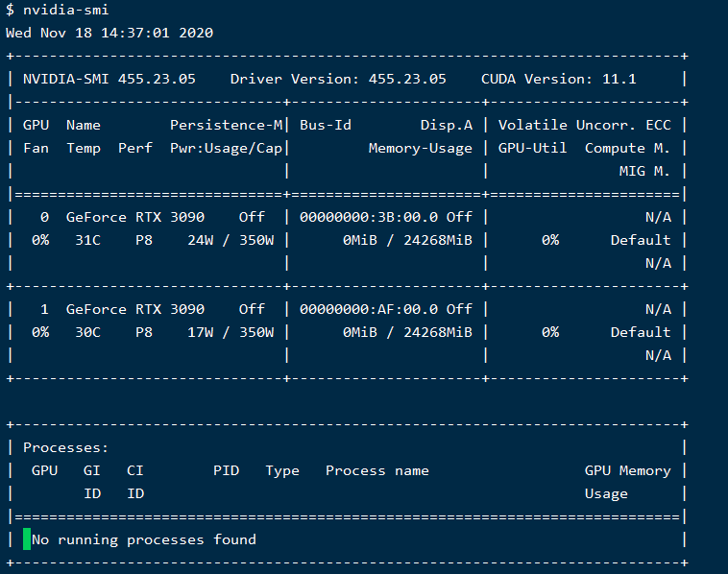This screenshot has height=574, width=728.
Task: Click the 'Processes:' label
Action: coord(66,447)
